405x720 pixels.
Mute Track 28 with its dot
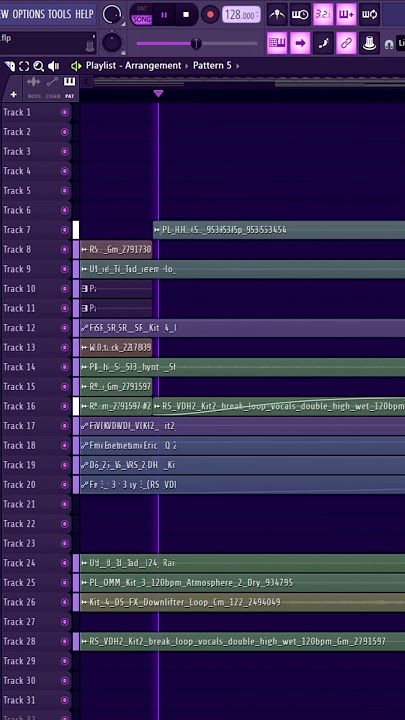click(64, 641)
